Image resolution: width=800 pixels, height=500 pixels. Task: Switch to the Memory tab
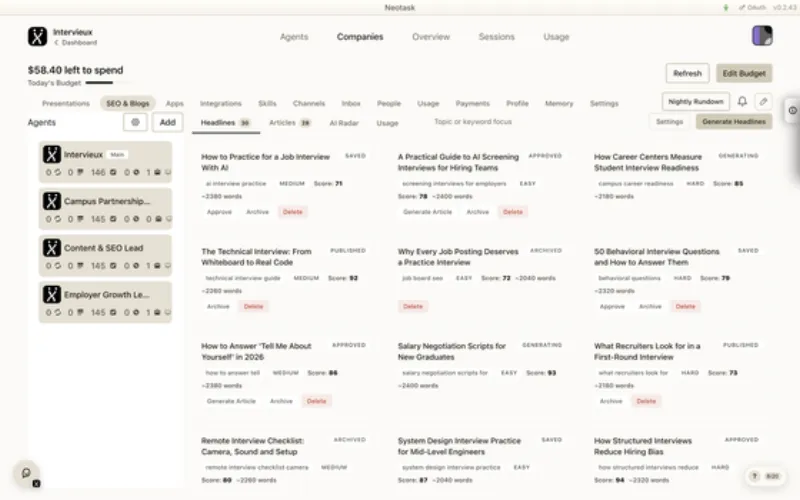coord(559,104)
